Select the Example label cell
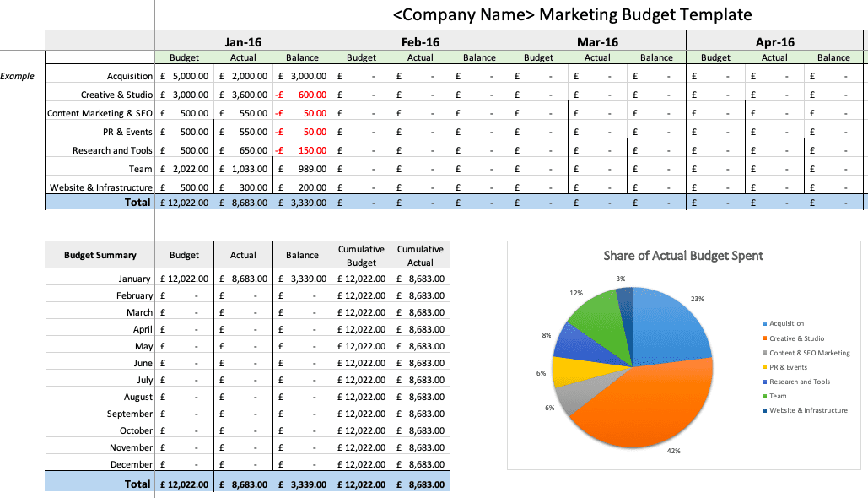The height and width of the screenshot is (498, 868). 18,76
